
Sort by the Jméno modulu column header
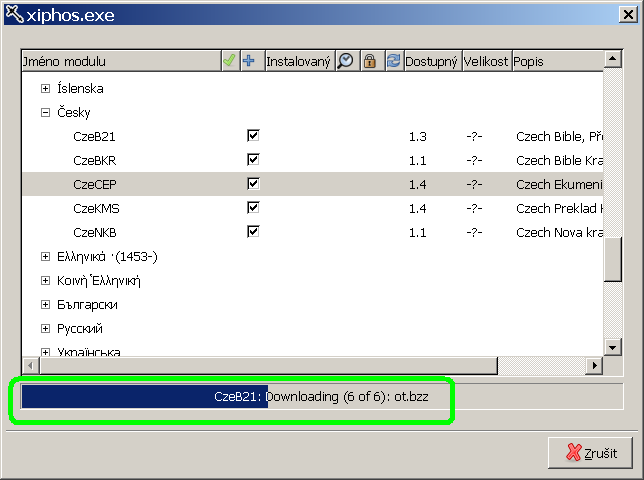[x=120, y=62]
